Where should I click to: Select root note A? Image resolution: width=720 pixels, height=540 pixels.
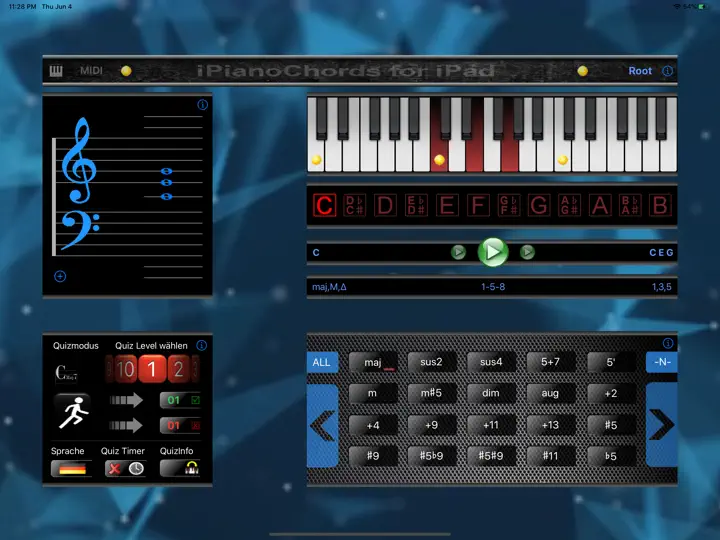(x=600, y=205)
